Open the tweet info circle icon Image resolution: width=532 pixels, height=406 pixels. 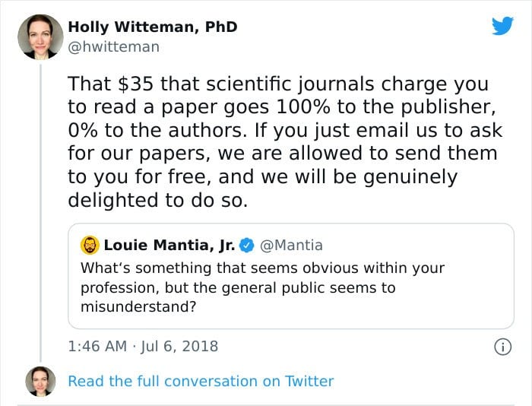[502, 347]
